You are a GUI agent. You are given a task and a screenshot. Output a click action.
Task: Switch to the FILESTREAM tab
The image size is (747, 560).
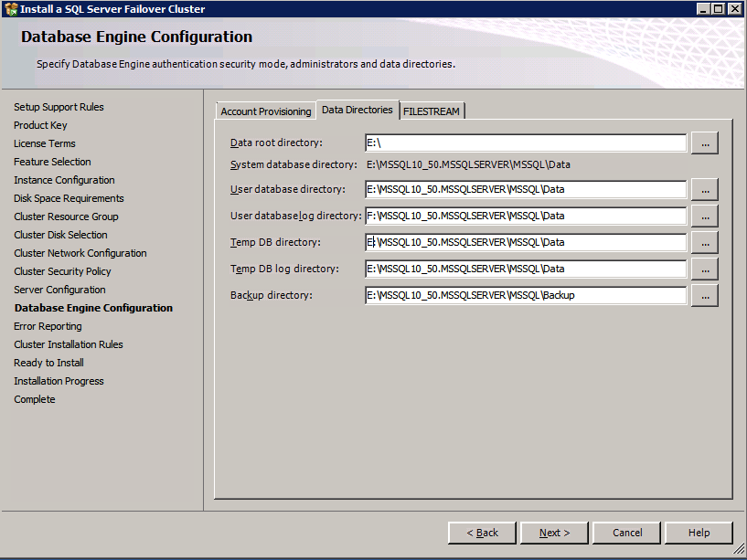(432, 111)
